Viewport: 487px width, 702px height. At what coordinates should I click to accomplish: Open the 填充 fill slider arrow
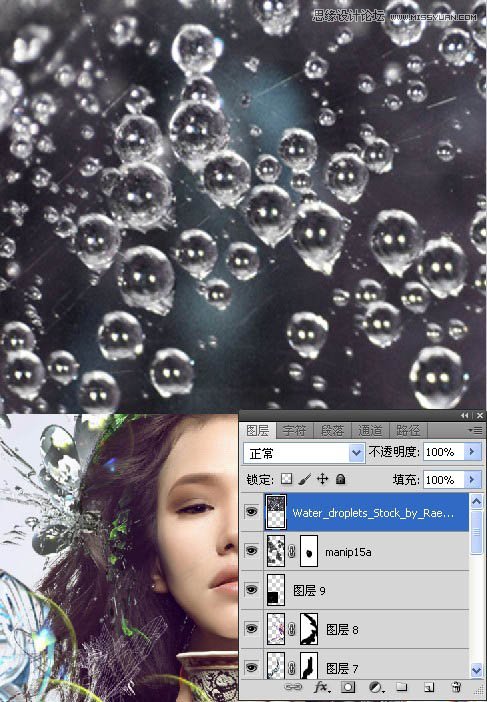pos(471,480)
